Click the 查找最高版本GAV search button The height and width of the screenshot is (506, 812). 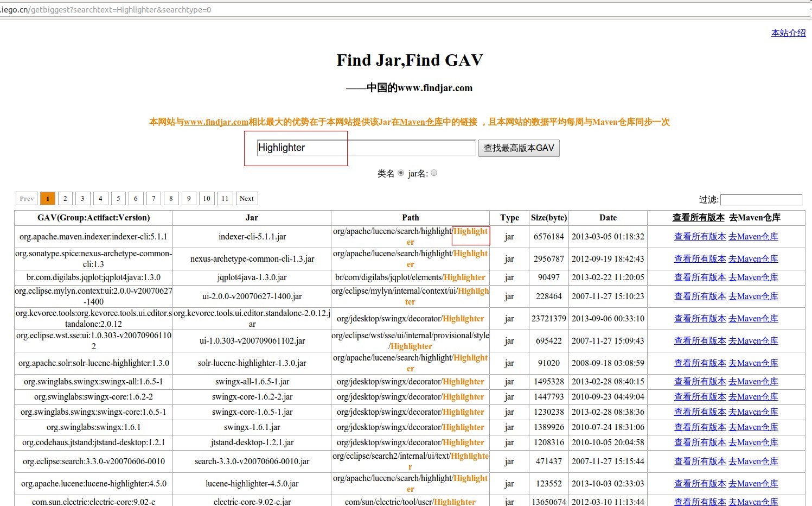point(518,148)
